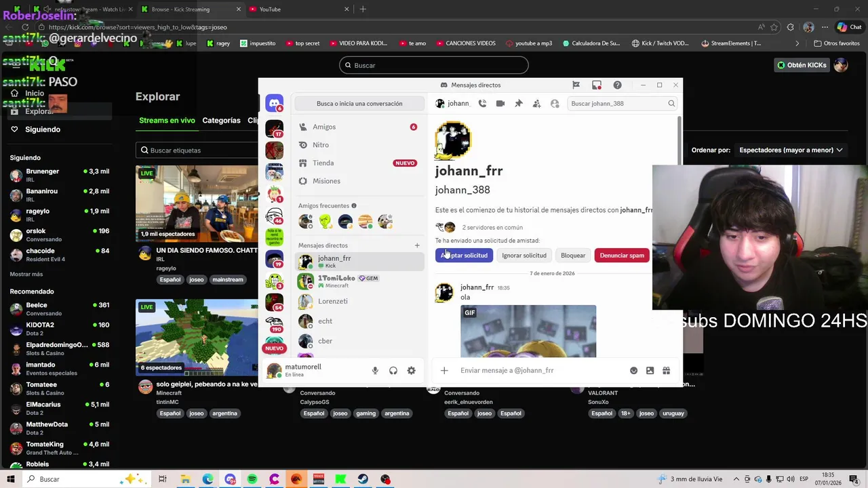
Task: Click Ignorar solicitud button
Action: [524, 256]
